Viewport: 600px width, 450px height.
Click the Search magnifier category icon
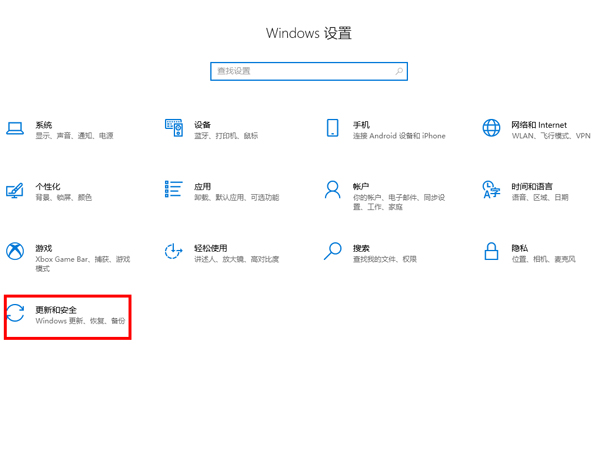(333, 251)
